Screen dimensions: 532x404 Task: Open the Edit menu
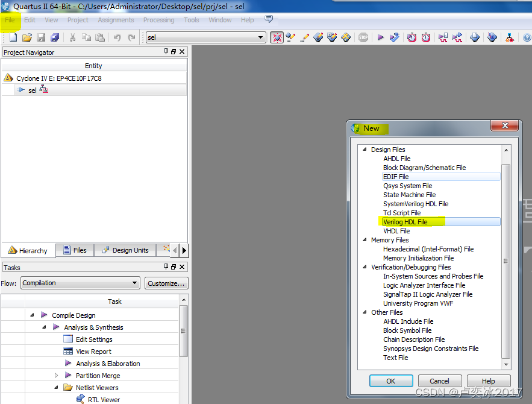(30, 20)
